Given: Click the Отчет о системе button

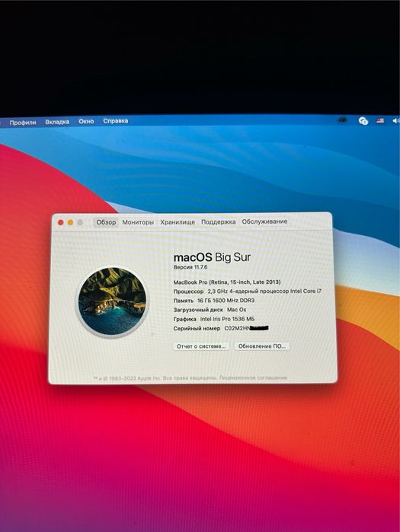Looking at the screenshot, I should (201, 346).
